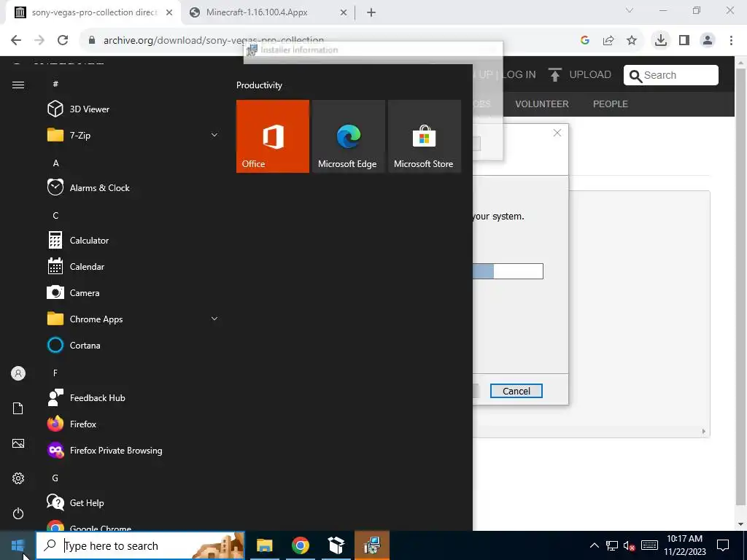Image resolution: width=747 pixels, height=560 pixels.
Task: Open Pictures icon in Start sidebar
Action: pos(18,444)
